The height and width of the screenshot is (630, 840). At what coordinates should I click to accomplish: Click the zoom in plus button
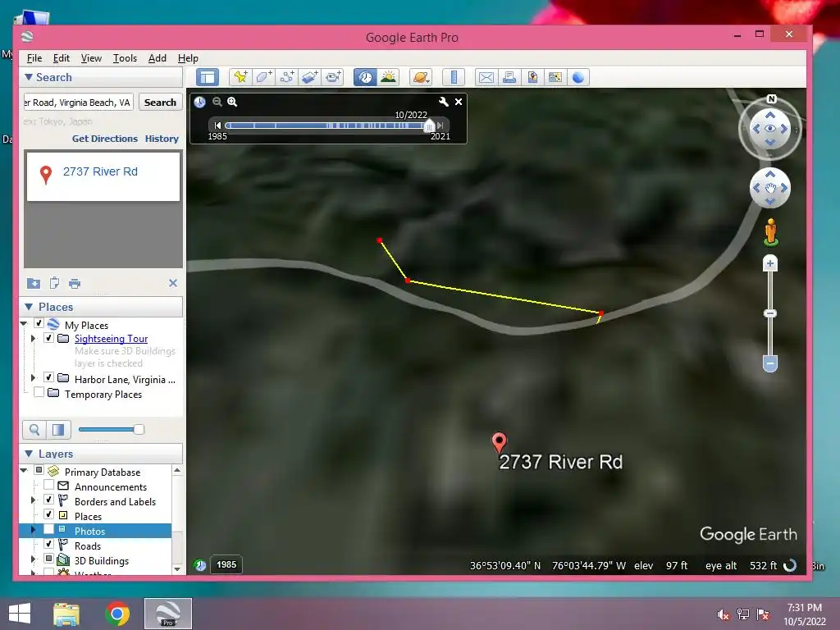point(769,263)
